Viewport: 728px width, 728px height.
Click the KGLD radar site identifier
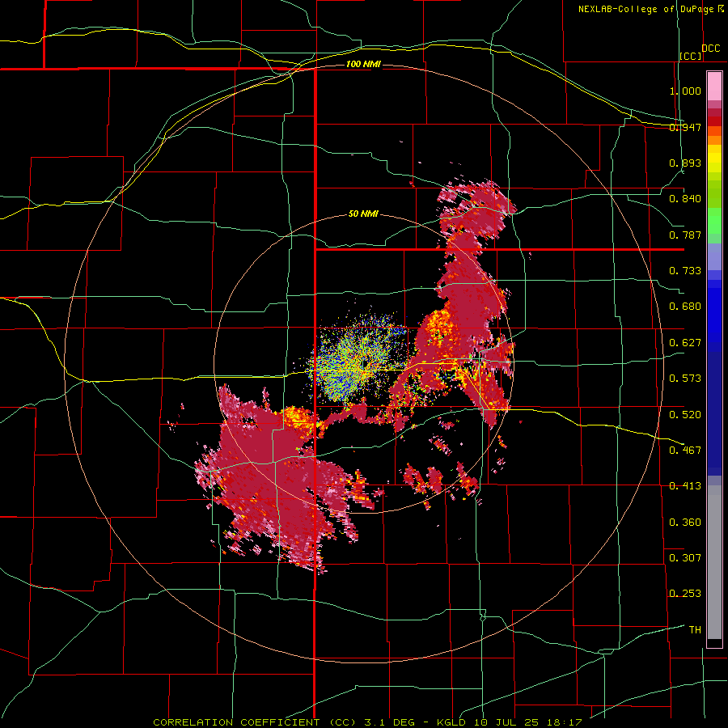click(x=453, y=722)
